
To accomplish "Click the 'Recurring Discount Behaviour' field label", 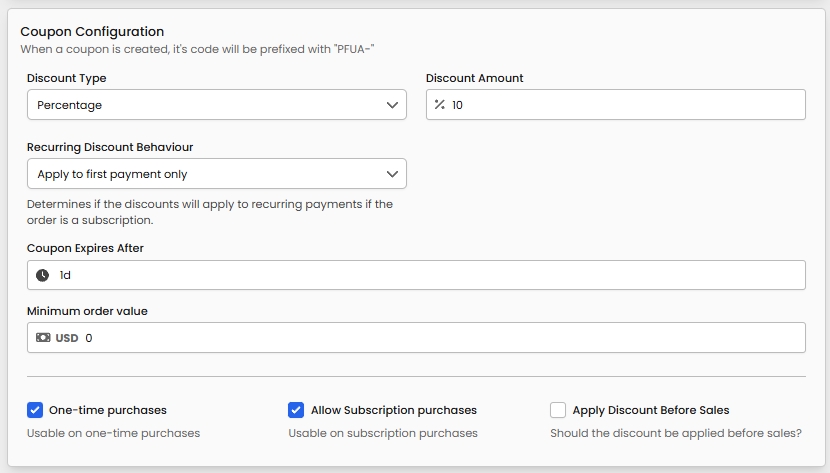I will point(110,147).
